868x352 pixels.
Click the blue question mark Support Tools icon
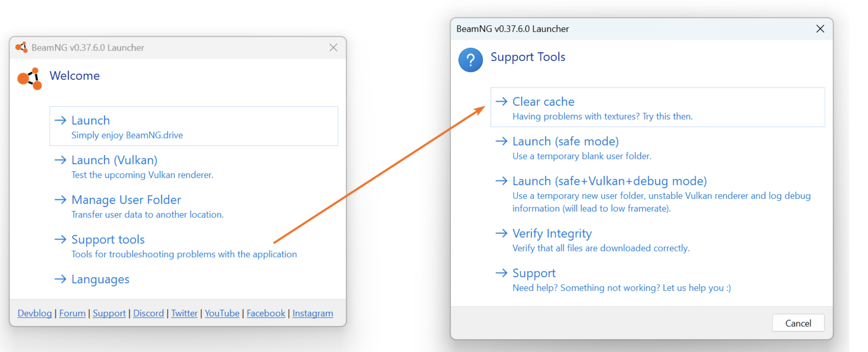click(x=470, y=60)
